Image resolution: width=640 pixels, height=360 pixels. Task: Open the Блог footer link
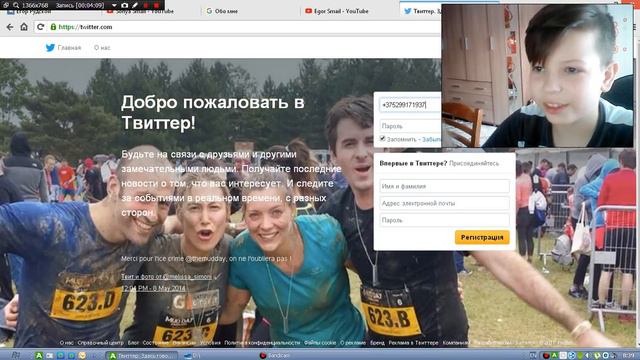point(133,343)
